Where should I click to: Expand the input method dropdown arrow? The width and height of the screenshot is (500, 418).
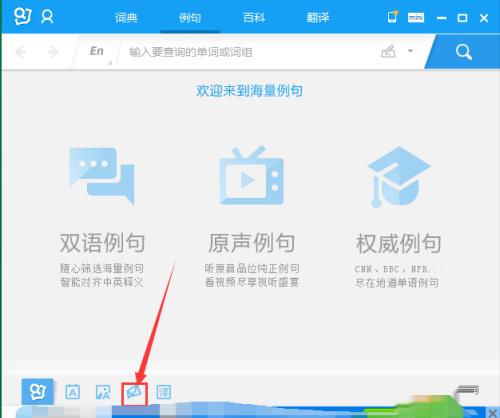pyautogui.click(x=410, y=51)
